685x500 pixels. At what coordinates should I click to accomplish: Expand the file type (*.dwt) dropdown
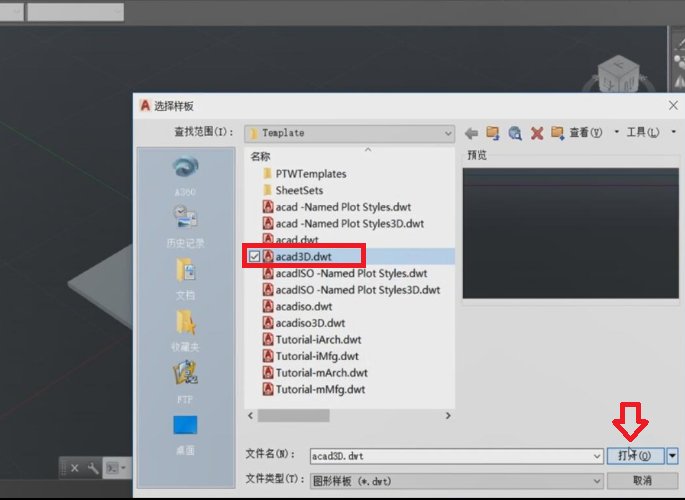point(597,481)
